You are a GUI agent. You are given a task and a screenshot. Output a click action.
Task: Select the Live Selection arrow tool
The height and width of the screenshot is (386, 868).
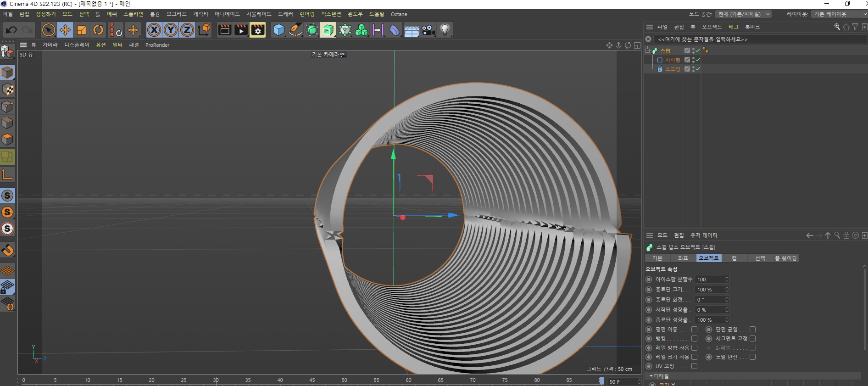coord(48,30)
